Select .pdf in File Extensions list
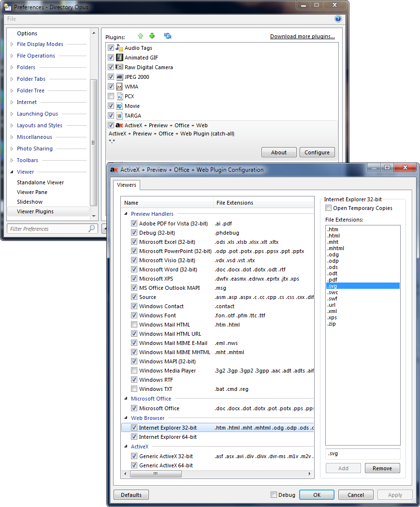 click(363, 280)
